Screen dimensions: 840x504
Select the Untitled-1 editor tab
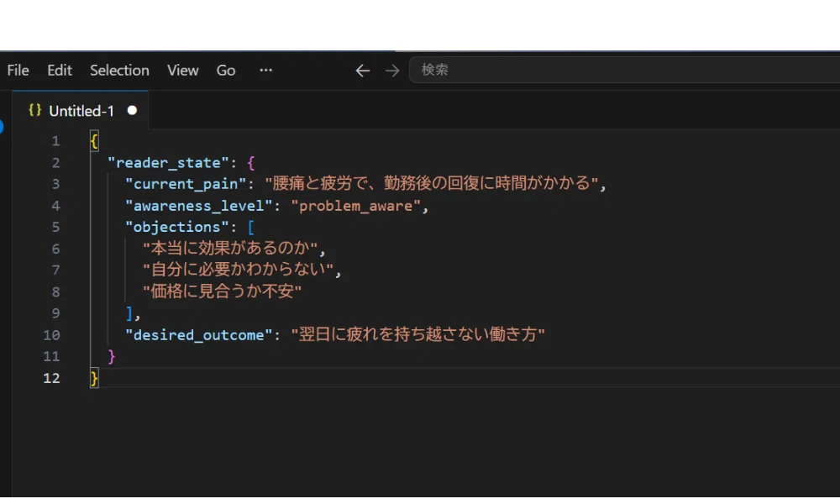point(81,110)
